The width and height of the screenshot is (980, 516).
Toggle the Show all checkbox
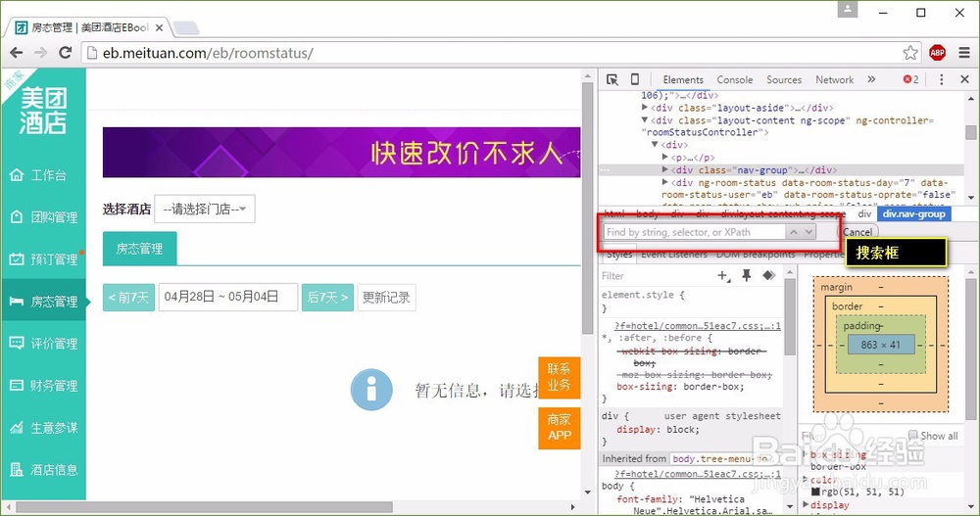913,435
